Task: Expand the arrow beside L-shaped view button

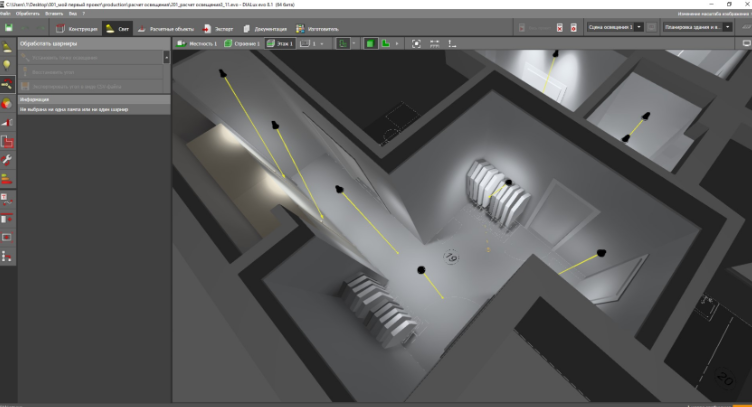Action: pos(397,44)
